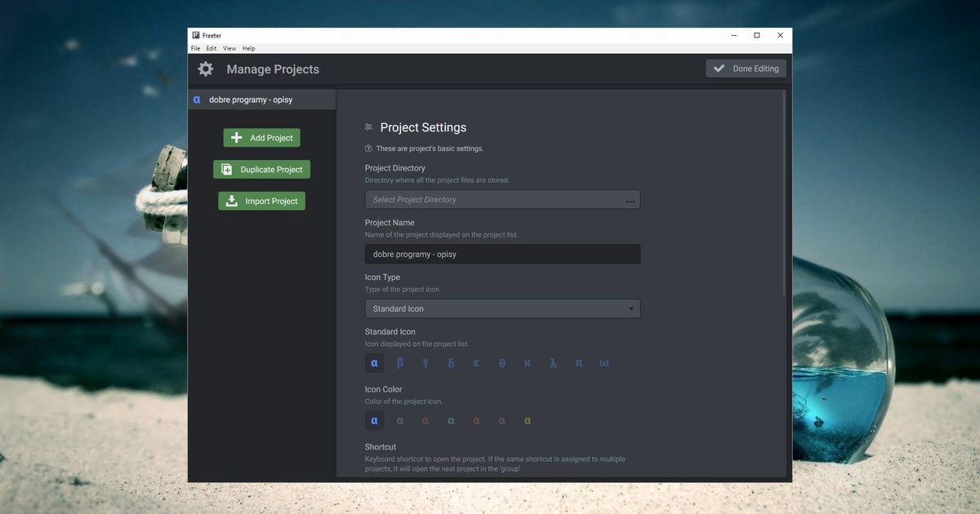Select the delta standard icon
The width and height of the screenshot is (980, 514).
coord(451,363)
